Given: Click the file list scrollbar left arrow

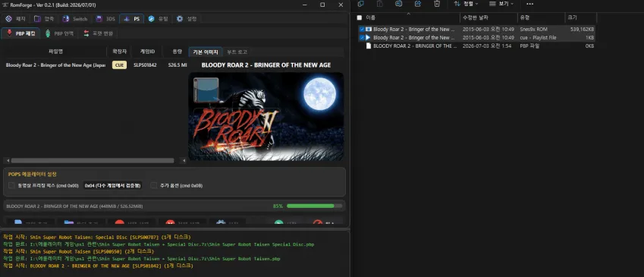Looking at the screenshot, I should coord(8,161).
